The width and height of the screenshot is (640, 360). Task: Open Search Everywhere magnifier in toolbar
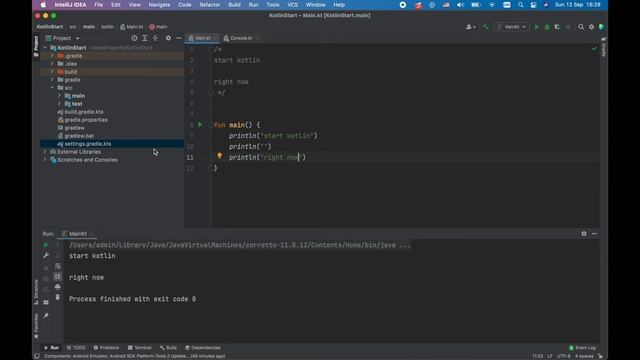coord(581,27)
